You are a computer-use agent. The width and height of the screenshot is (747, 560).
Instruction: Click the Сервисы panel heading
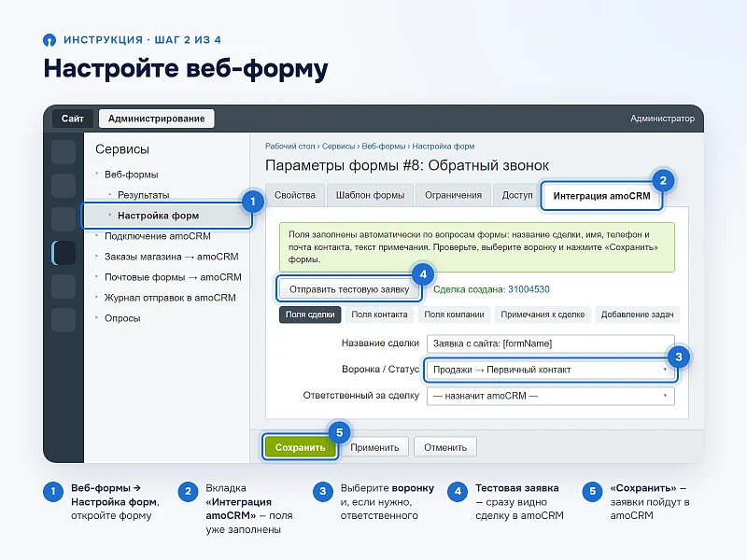click(x=122, y=149)
